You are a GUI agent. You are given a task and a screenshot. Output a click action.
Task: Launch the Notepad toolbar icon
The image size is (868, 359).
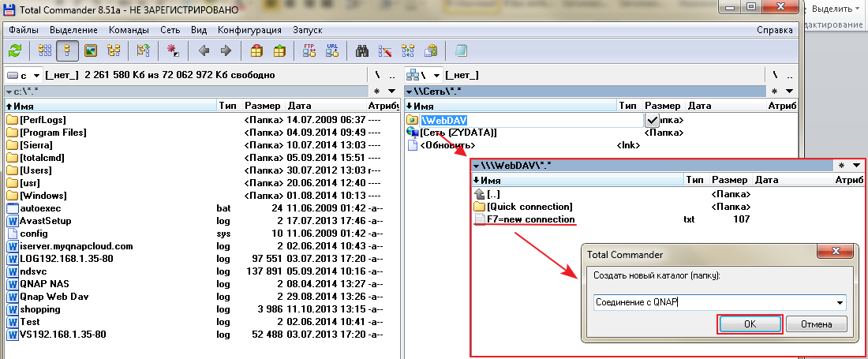[x=461, y=50]
